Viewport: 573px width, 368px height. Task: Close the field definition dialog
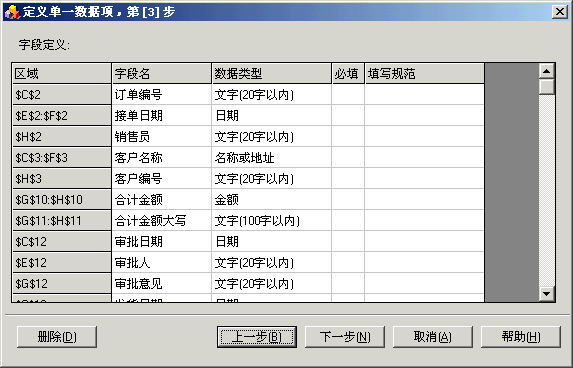[560, 12]
